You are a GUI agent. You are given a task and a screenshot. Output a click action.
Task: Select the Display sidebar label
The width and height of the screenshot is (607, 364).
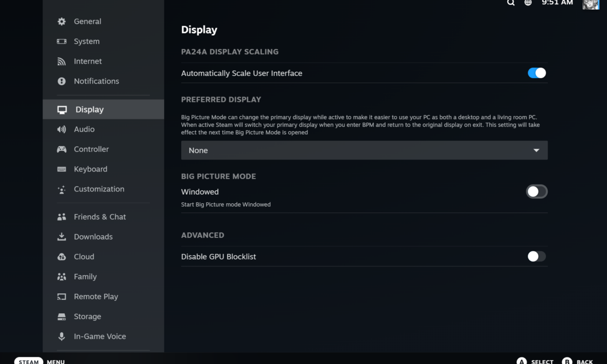click(90, 109)
